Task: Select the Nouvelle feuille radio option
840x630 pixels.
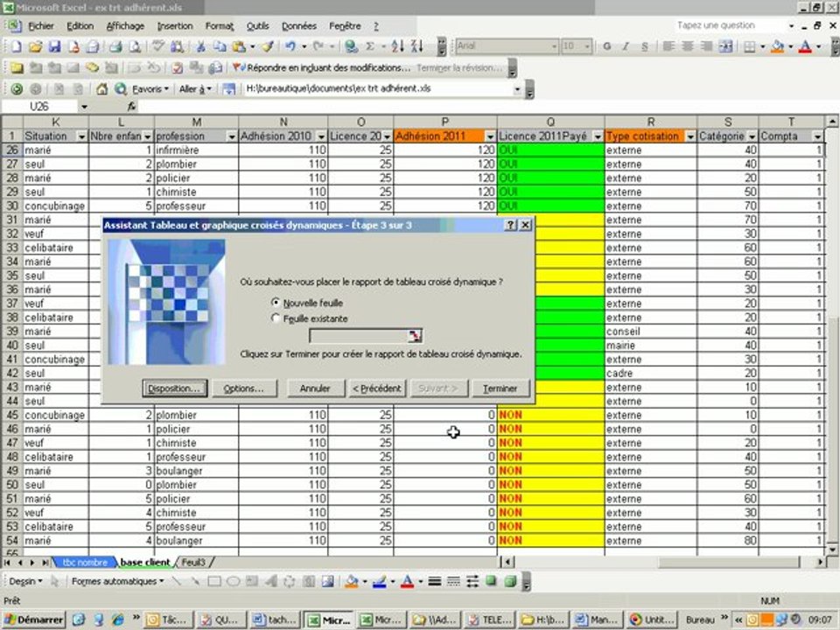Action: 276,303
